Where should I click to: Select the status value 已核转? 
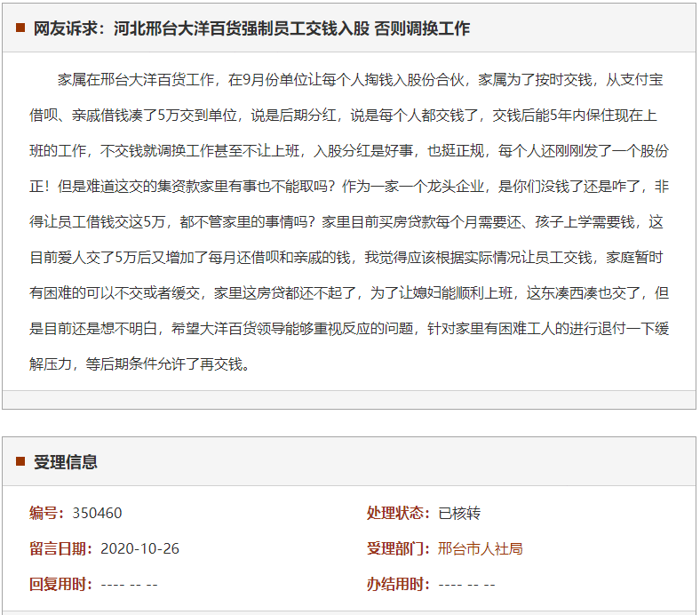pyautogui.click(x=459, y=513)
